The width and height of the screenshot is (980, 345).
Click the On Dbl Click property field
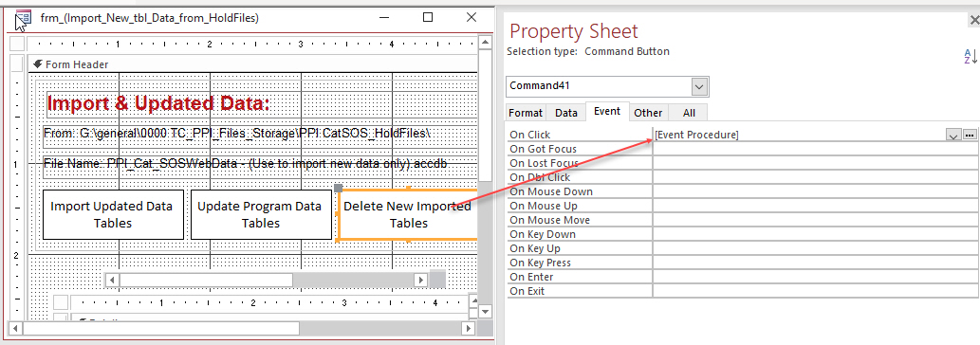tap(815, 177)
